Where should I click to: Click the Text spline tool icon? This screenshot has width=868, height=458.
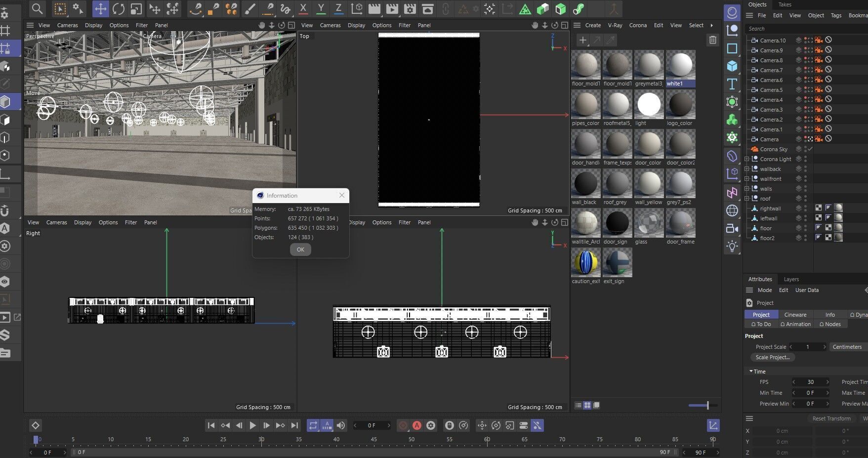732,84
